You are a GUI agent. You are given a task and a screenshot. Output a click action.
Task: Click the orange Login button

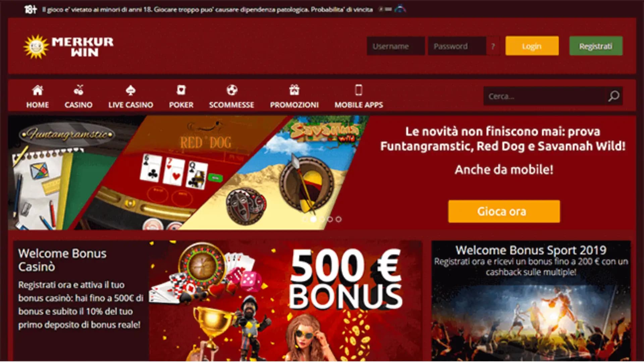click(532, 46)
